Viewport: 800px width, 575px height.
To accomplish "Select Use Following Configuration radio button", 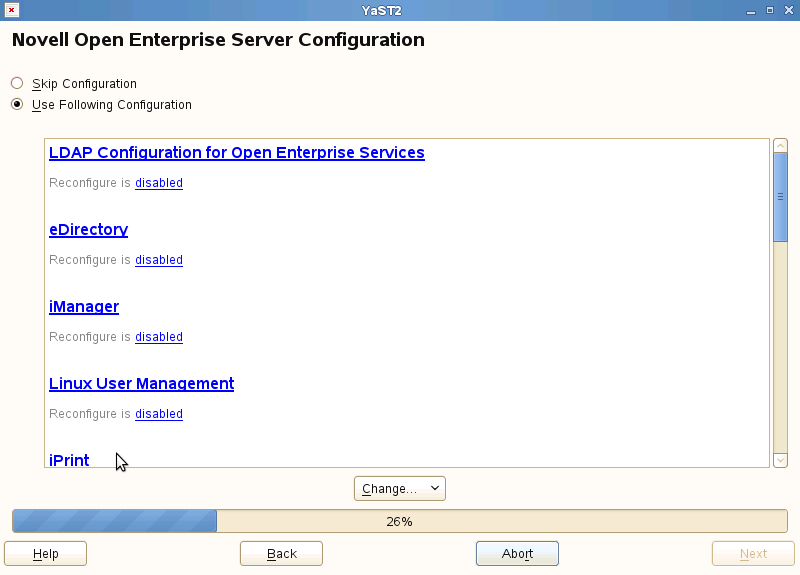I will point(17,104).
